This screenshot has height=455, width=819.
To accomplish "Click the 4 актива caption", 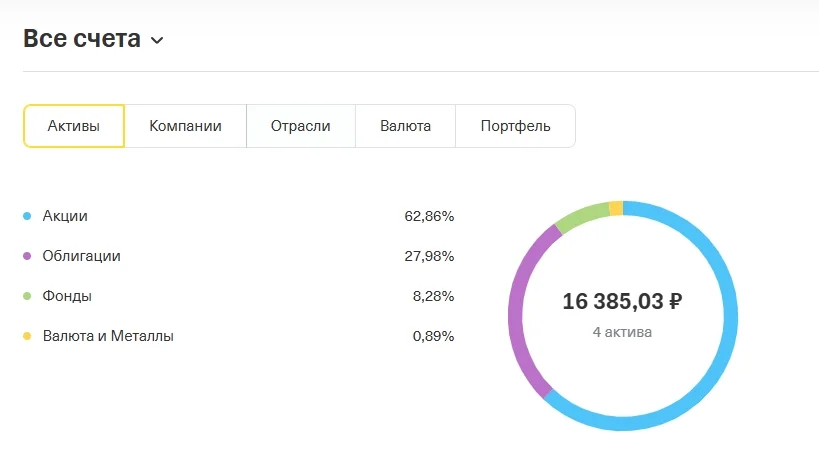I will (622, 332).
